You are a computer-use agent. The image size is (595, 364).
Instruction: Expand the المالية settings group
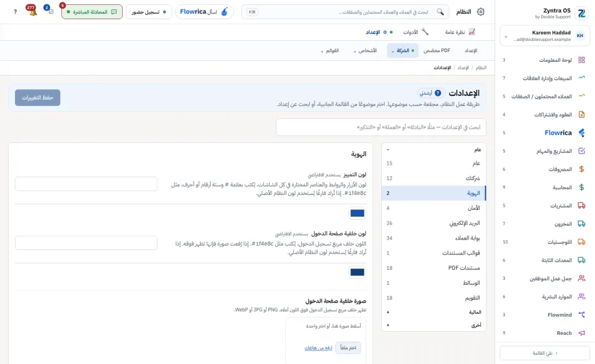[434, 312]
